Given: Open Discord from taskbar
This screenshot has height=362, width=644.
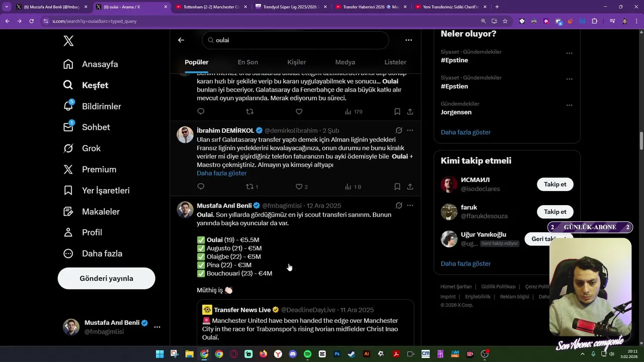Looking at the screenshot, I should (x=293, y=354).
